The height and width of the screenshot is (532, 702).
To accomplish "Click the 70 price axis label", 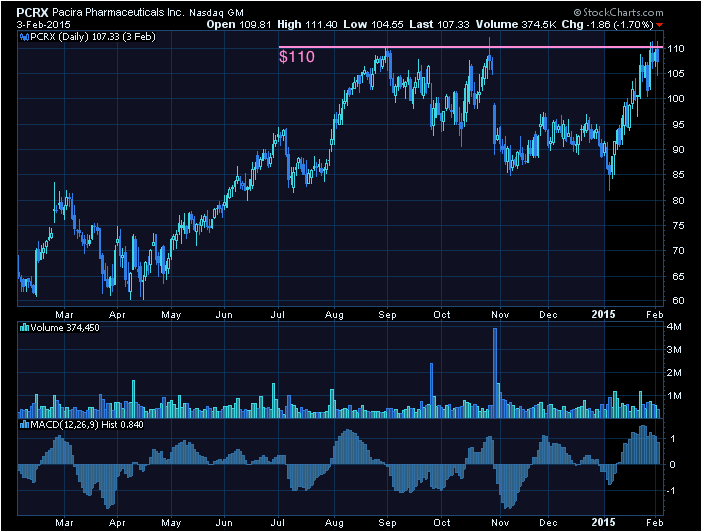I will (676, 251).
